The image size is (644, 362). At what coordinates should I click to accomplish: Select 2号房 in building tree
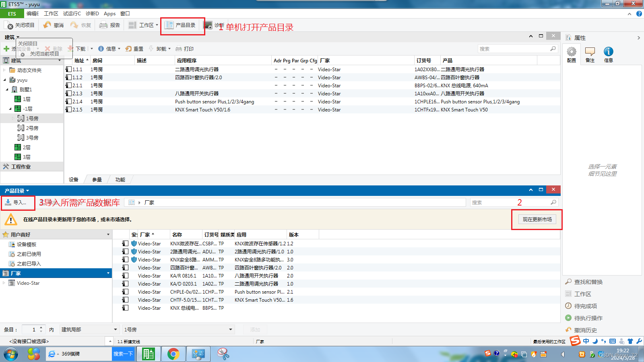pyautogui.click(x=32, y=128)
